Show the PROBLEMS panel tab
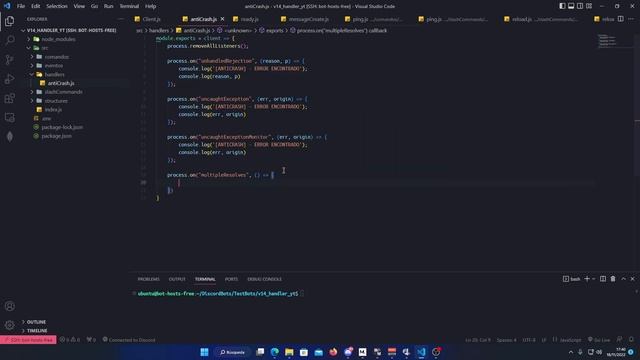The height and width of the screenshot is (360, 640). tap(149, 279)
